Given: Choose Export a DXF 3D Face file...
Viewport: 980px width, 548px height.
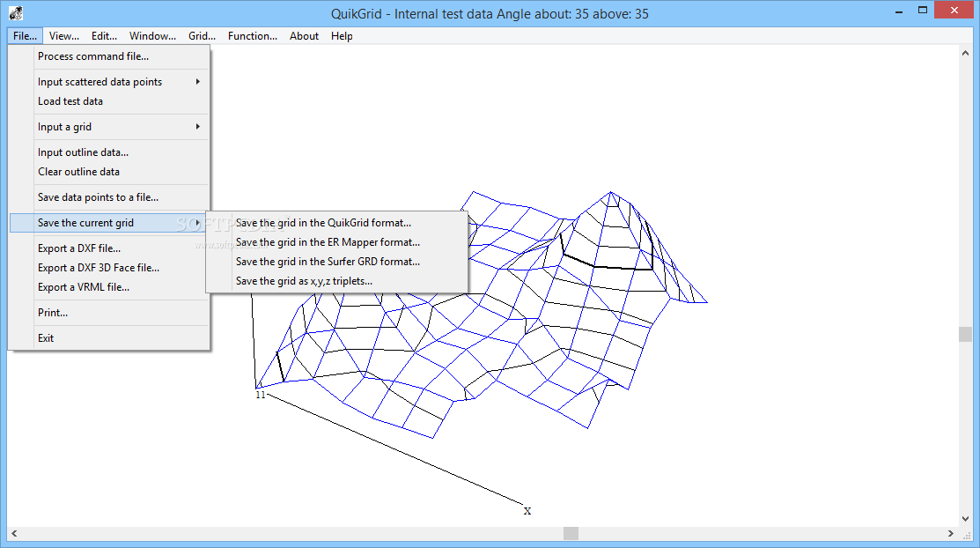Looking at the screenshot, I should pos(109,268).
